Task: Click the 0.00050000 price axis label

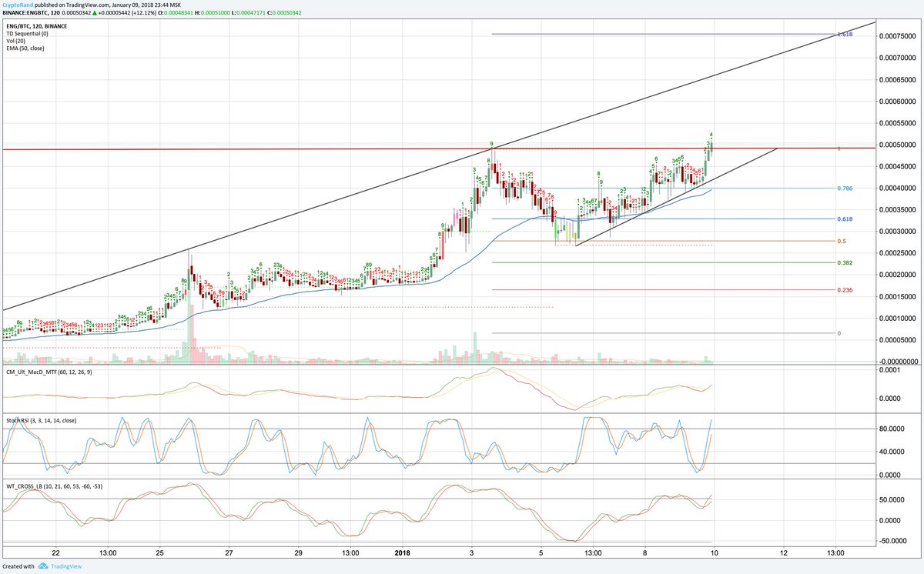Action: pyautogui.click(x=898, y=145)
